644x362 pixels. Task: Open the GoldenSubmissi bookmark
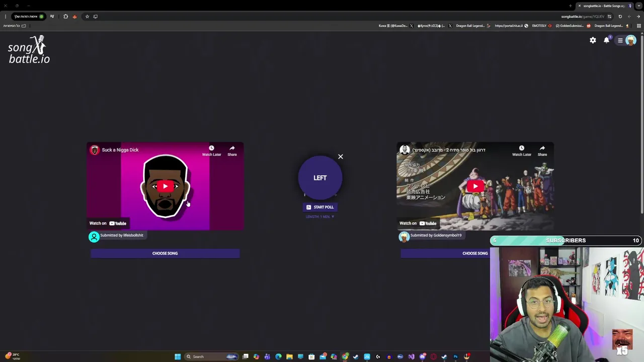[573, 26]
